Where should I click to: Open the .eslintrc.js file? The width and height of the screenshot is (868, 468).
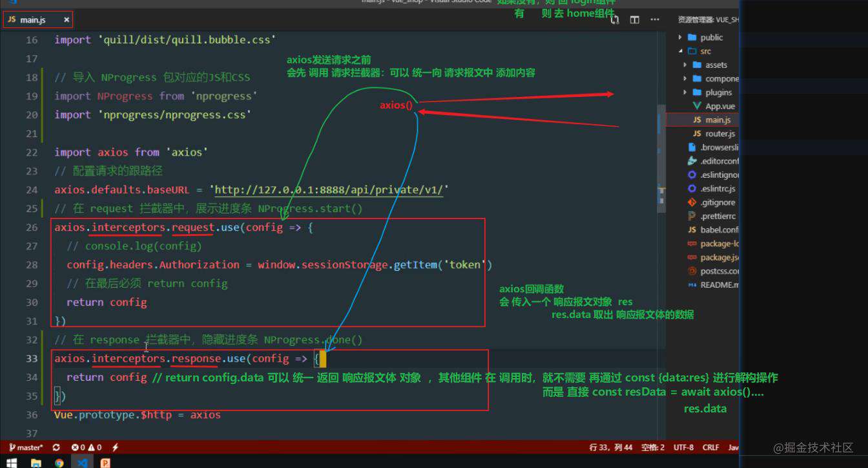coord(718,189)
